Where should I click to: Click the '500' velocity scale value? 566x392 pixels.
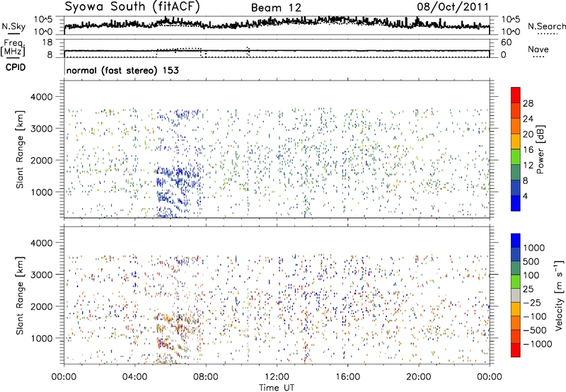point(531,261)
